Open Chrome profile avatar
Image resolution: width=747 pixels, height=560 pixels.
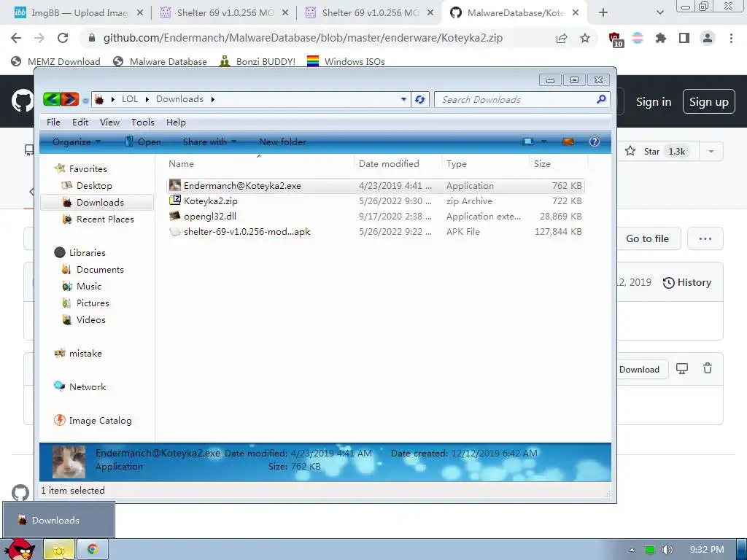coord(708,38)
